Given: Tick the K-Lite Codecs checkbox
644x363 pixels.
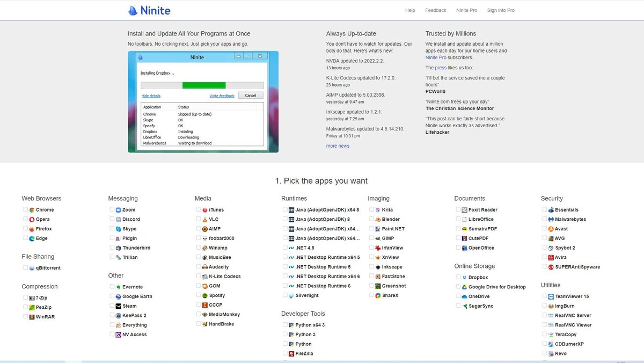Looking at the screenshot, I should tap(199, 276).
